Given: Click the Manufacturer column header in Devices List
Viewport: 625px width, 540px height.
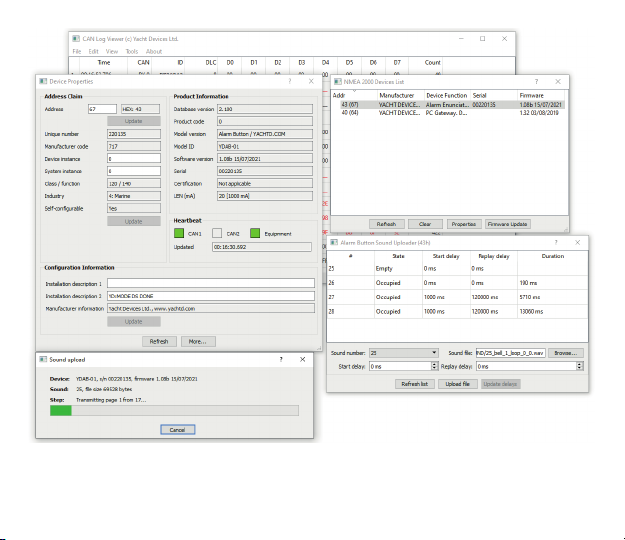Looking at the screenshot, I should click(x=401, y=96).
